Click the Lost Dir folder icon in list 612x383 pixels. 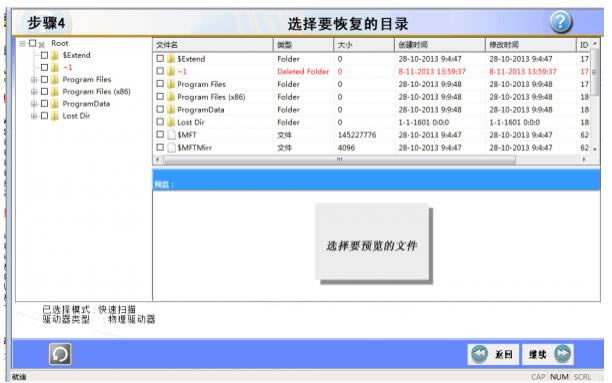click(171, 122)
